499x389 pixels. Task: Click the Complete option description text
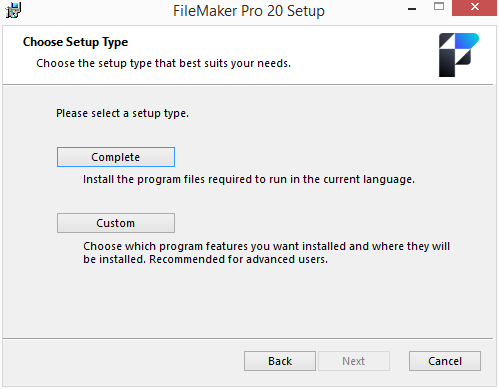[x=249, y=179]
